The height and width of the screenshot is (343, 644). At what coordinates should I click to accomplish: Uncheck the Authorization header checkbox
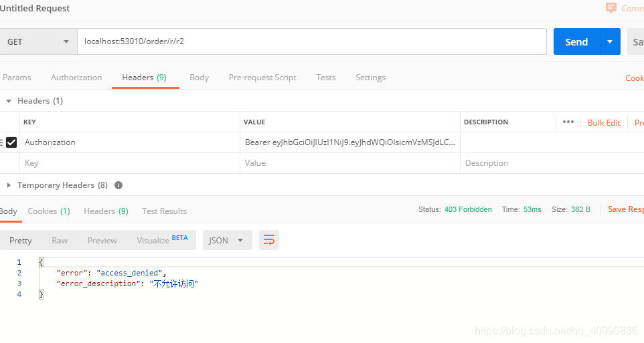coord(11,142)
